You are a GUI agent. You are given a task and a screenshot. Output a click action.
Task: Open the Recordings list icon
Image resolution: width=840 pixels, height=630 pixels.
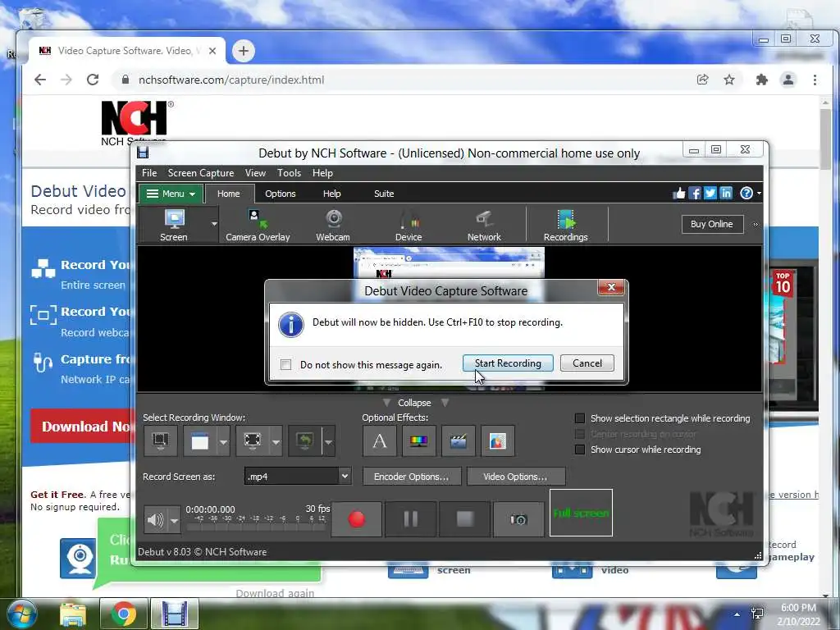tap(566, 225)
